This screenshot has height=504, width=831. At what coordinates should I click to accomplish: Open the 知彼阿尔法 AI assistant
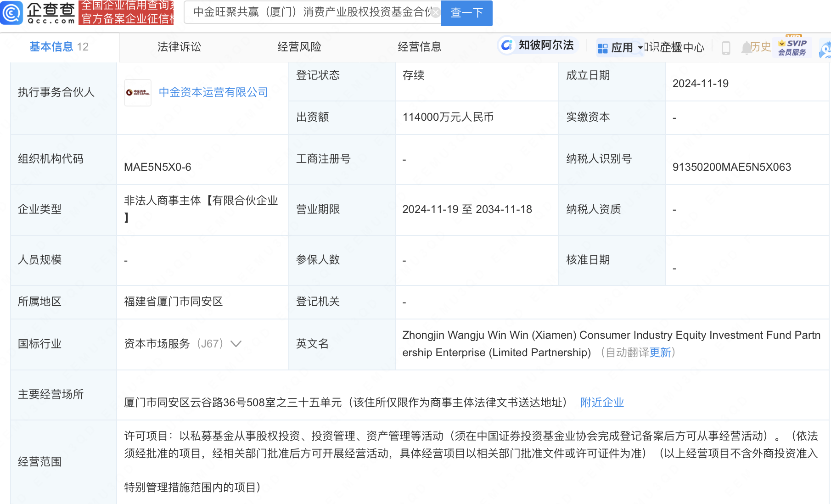[538, 45]
